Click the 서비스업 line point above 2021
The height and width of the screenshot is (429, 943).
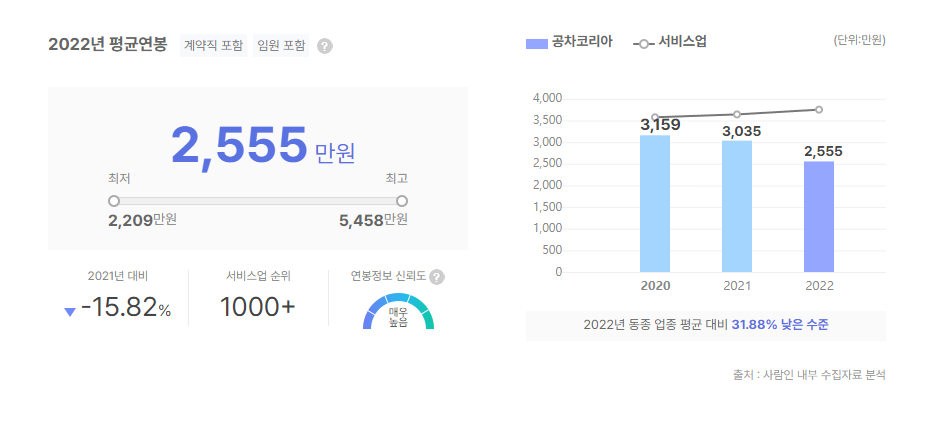(x=737, y=114)
